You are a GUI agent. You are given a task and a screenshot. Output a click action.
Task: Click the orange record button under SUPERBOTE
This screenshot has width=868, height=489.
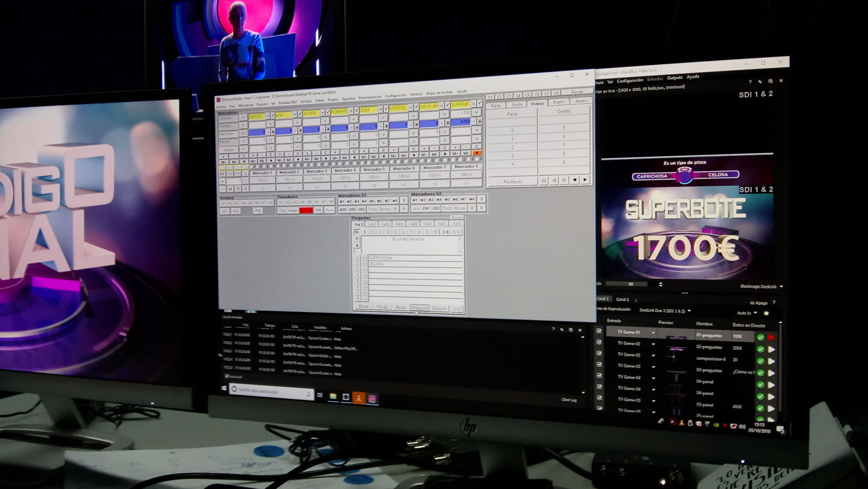[477, 153]
